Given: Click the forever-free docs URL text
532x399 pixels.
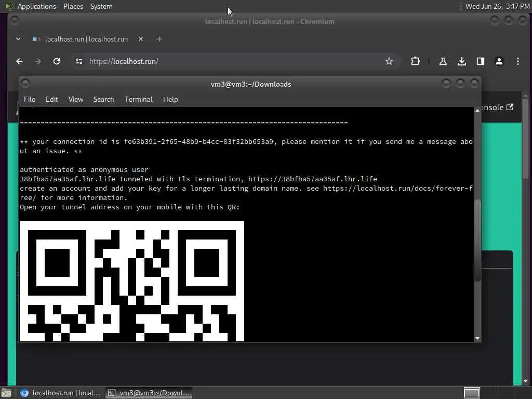Looking at the screenshot, I should pyautogui.click(x=398, y=188).
